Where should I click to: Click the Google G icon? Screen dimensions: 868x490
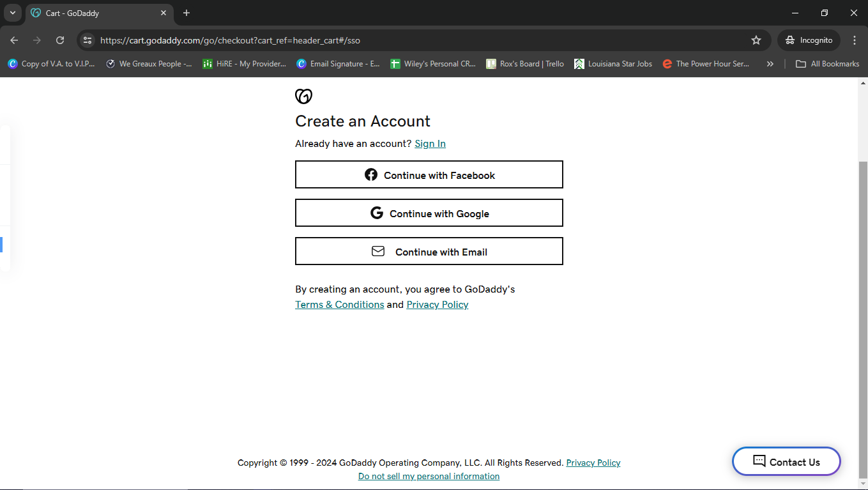click(377, 212)
